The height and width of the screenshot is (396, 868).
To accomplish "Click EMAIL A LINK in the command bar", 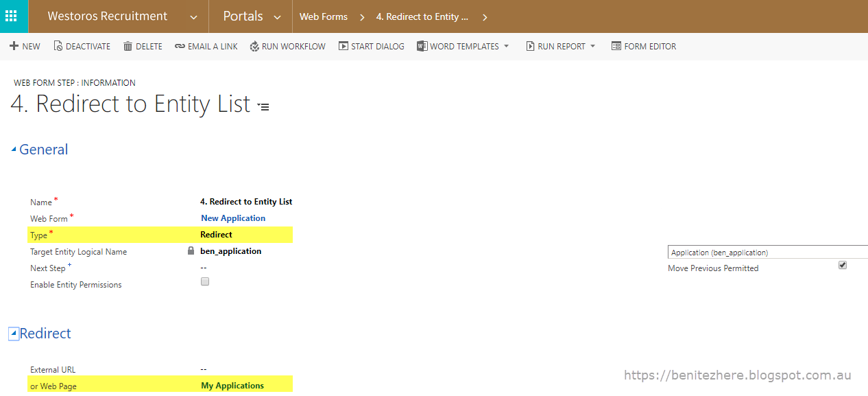I will coord(206,46).
